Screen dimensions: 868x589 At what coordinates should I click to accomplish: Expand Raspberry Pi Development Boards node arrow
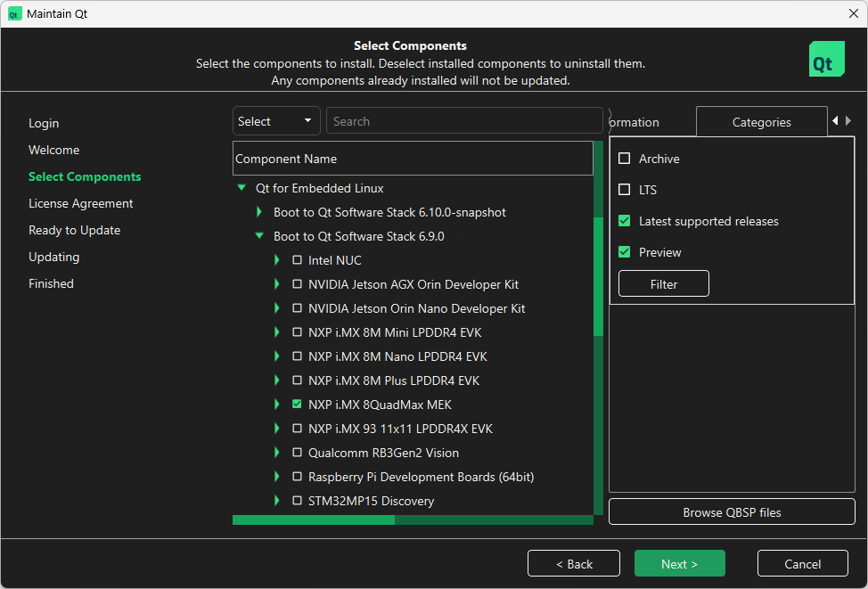coord(277,477)
